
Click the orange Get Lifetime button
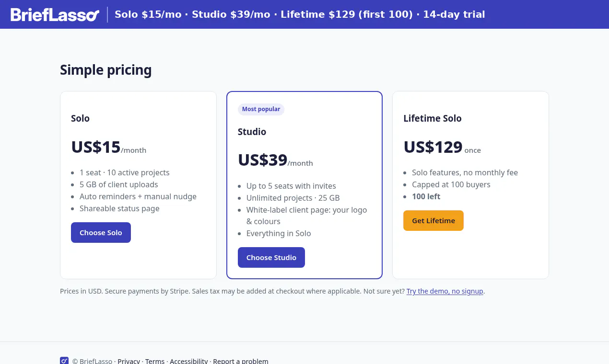pos(433,221)
